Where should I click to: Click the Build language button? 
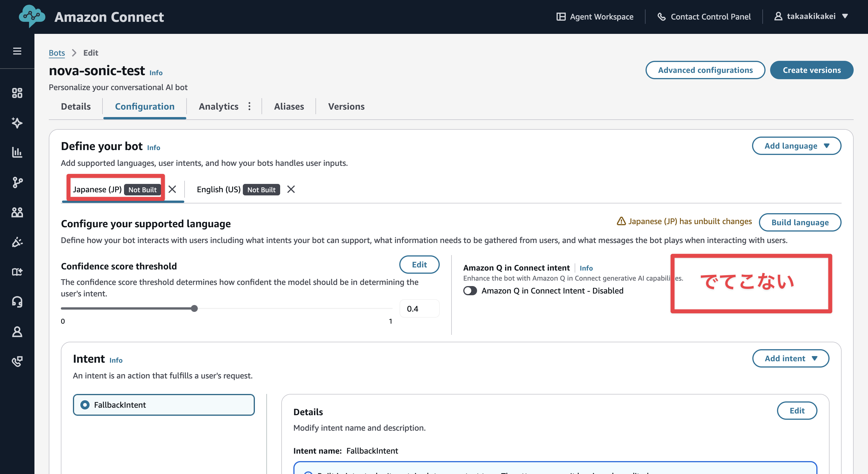pos(800,222)
